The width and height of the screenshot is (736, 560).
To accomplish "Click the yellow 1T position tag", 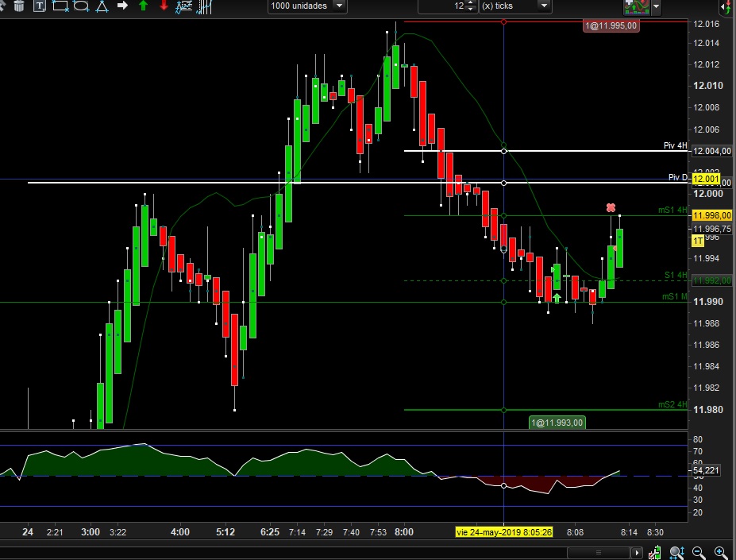I will pos(698,241).
